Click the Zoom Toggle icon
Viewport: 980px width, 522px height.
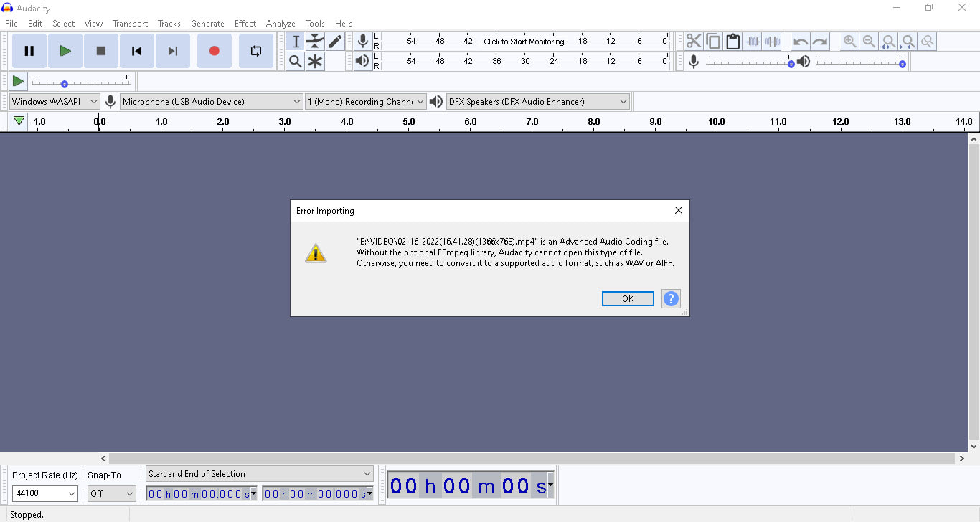(927, 42)
